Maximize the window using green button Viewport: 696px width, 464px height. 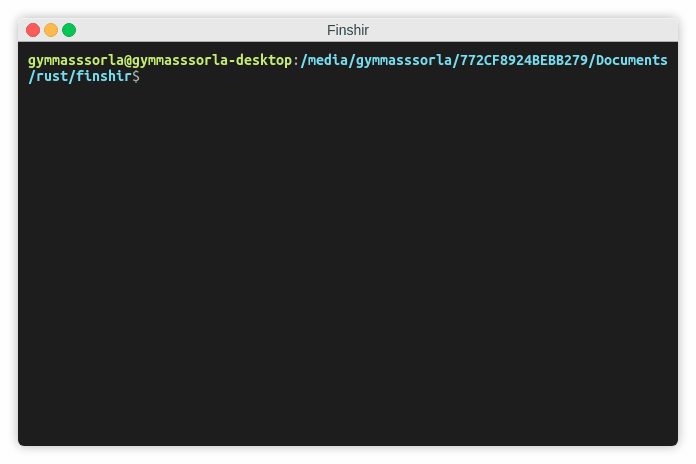(x=69, y=30)
